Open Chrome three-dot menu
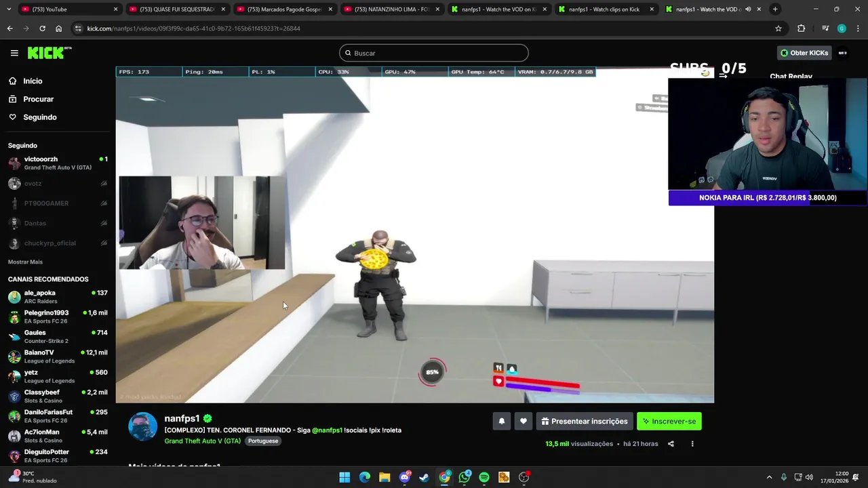The image size is (868, 488). 858,28
